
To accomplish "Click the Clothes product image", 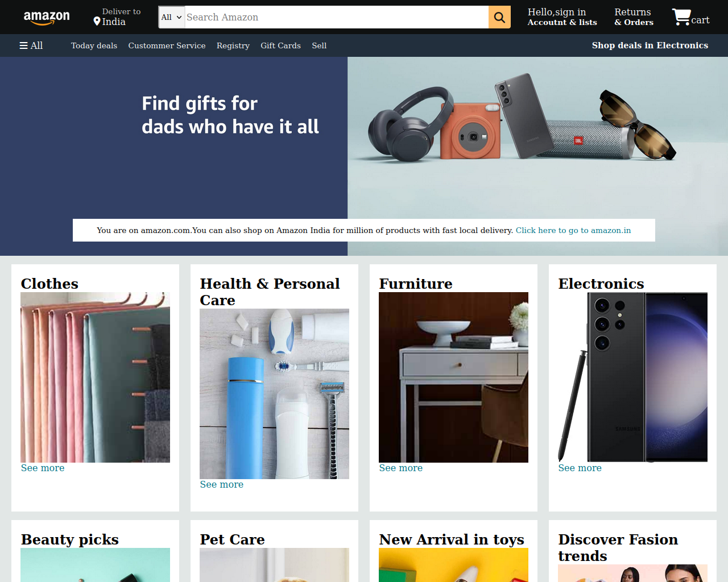I will pyautogui.click(x=95, y=377).
